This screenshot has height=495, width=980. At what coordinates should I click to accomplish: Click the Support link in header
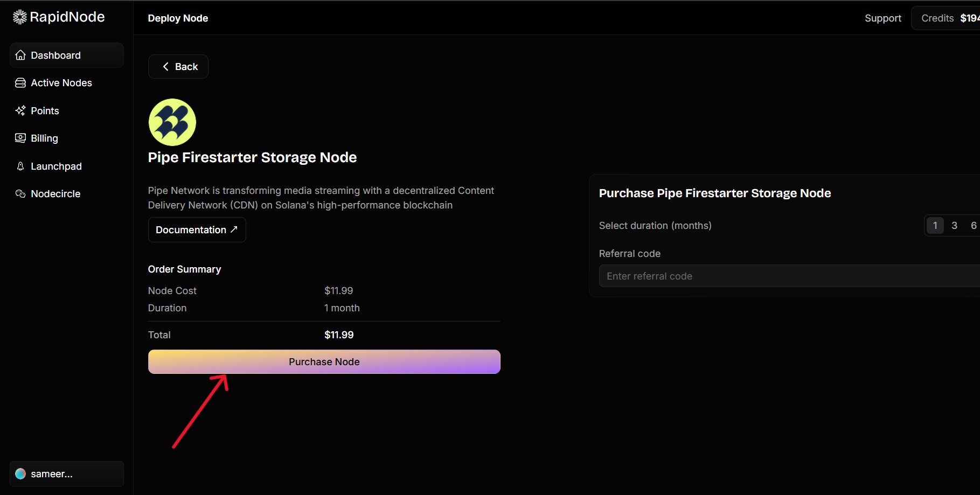(x=882, y=18)
